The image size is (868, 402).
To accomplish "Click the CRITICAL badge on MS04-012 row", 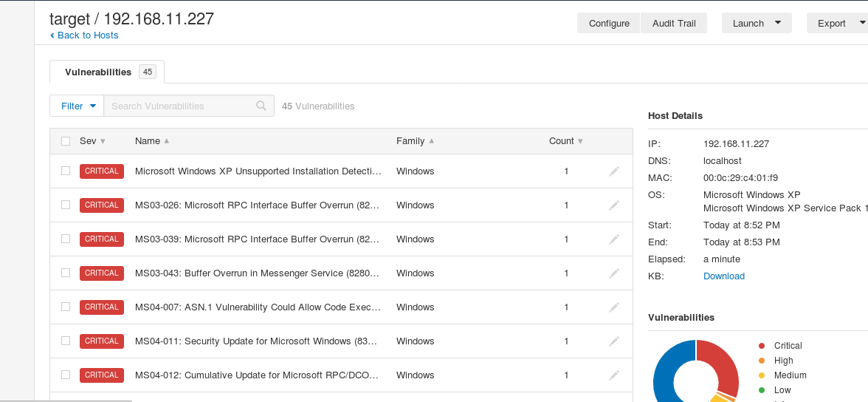I will tap(102, 375).
